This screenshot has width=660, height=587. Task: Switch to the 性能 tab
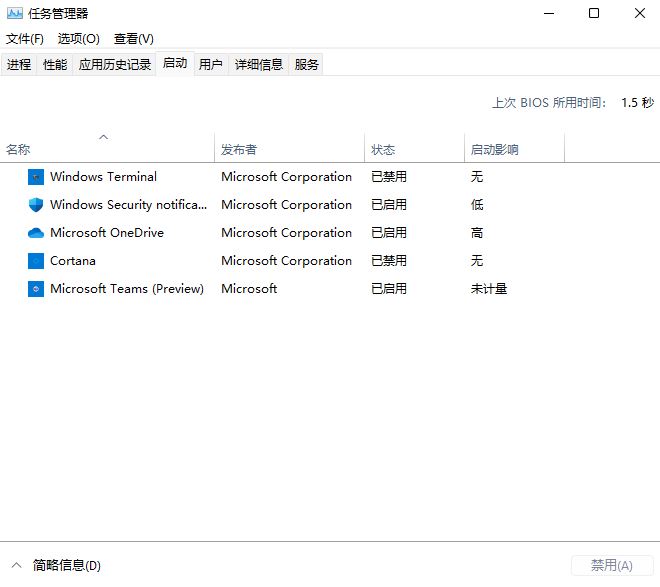(55, 64)
